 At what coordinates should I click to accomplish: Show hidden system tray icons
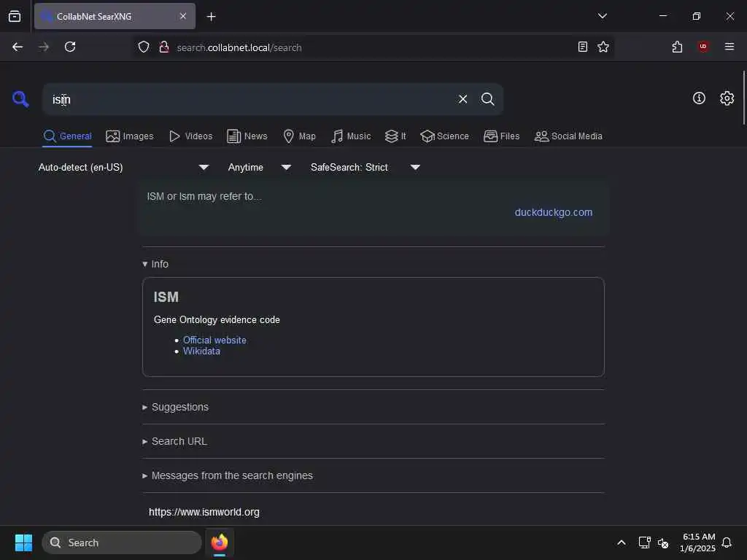point(622,542)
